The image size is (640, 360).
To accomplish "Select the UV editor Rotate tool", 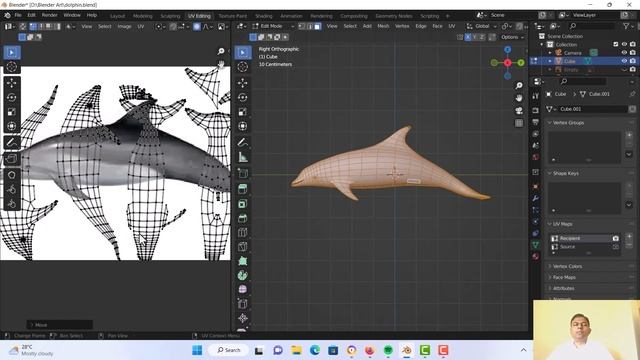I will [x=12, y=98].
